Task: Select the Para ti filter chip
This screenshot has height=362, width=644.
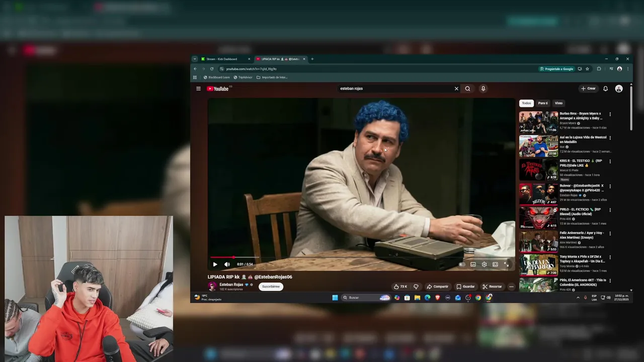Action: coord(543,103)
